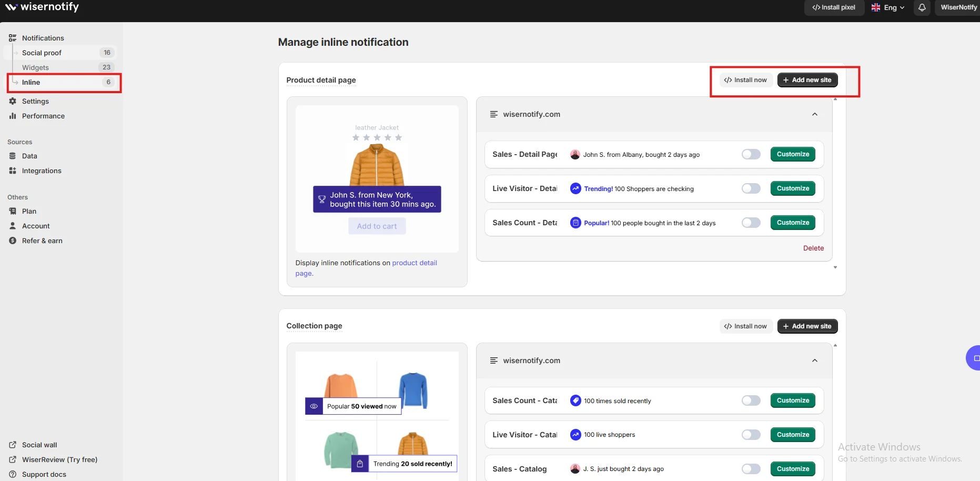Click Add new site for Product detail page
This screenshot has width=980, height=481.
(x=807, y=80)
